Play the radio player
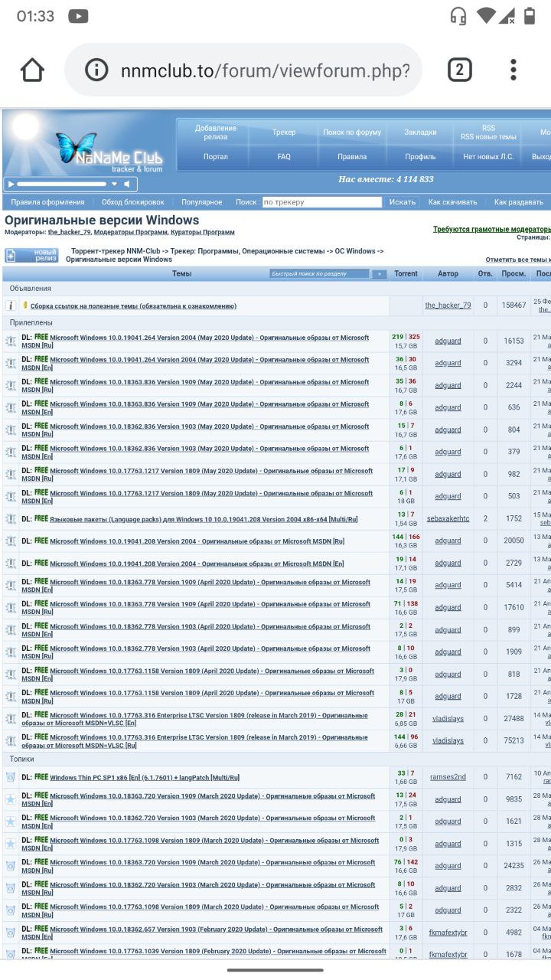Screen dimensions: 551x980 (x=10, y=184)
